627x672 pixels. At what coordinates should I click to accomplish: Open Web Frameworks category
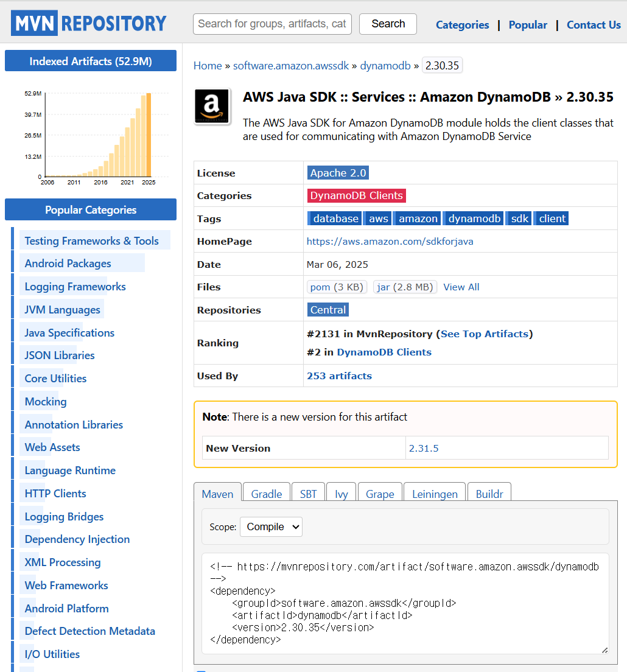tap(66, 586)
